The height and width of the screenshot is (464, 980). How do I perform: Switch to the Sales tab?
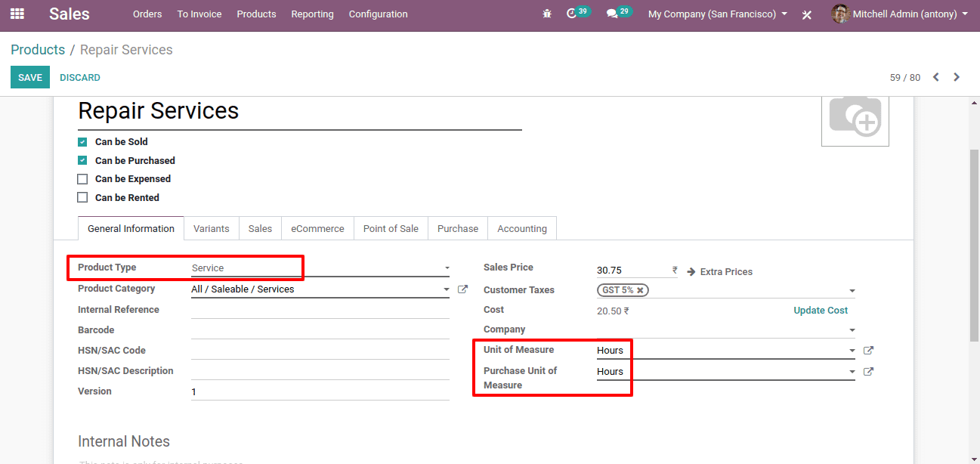[x=260, y=229]
